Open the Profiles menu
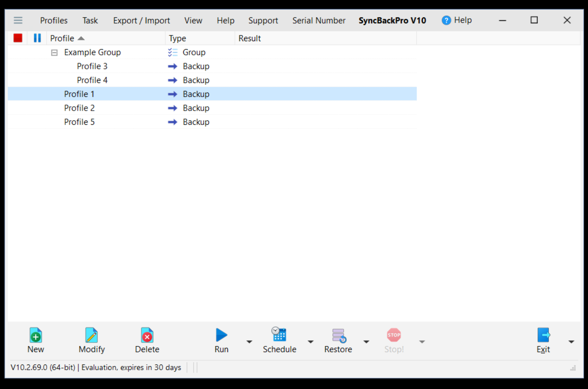 54,21
